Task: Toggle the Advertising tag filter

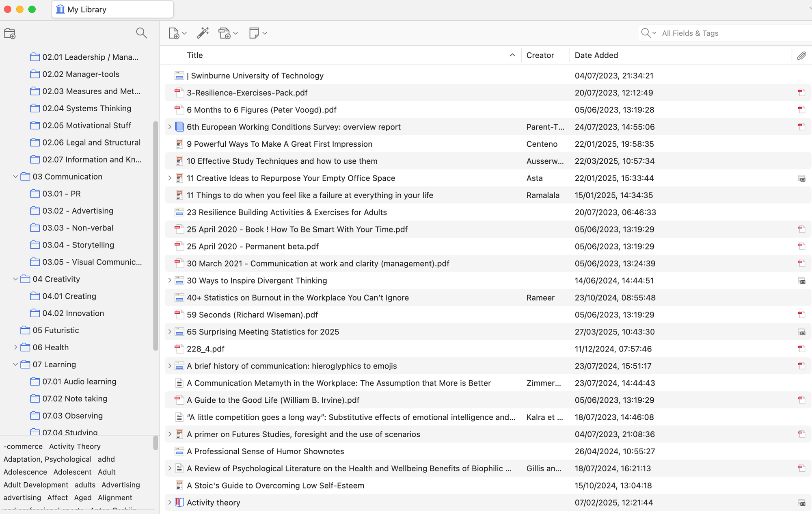Action: [121, 485]
